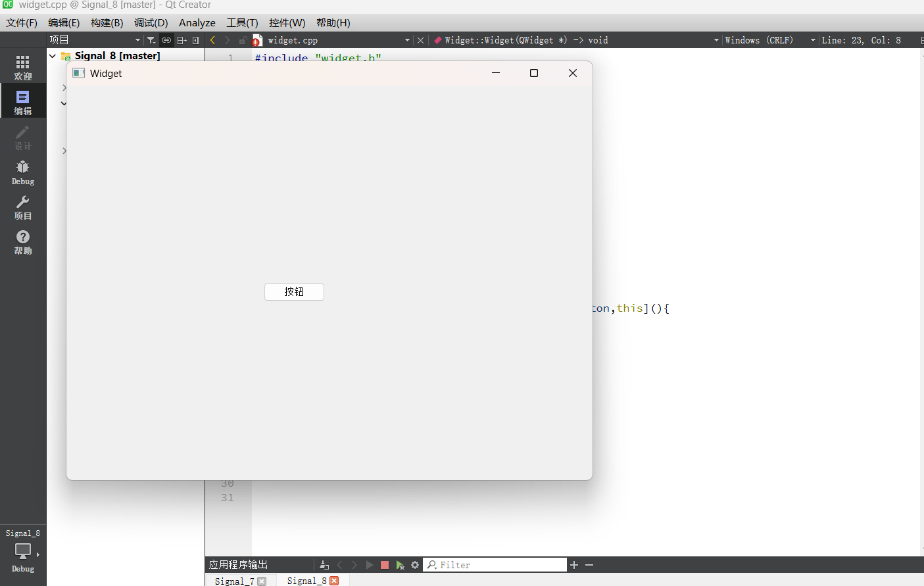Image resolution: width=924 pixels, height=586 pixels.
Task: Switch to Signal_7 output tab
Action: (x=234, y=581)
